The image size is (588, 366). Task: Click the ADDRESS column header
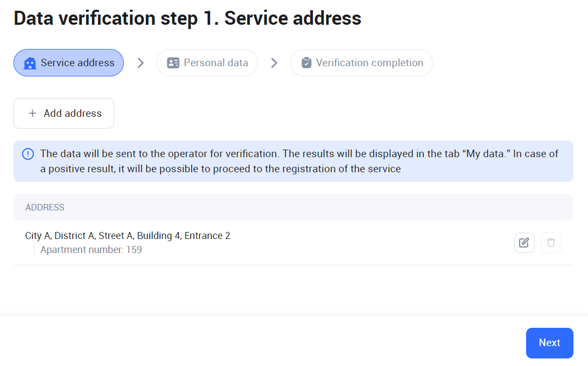coord(45,207)
